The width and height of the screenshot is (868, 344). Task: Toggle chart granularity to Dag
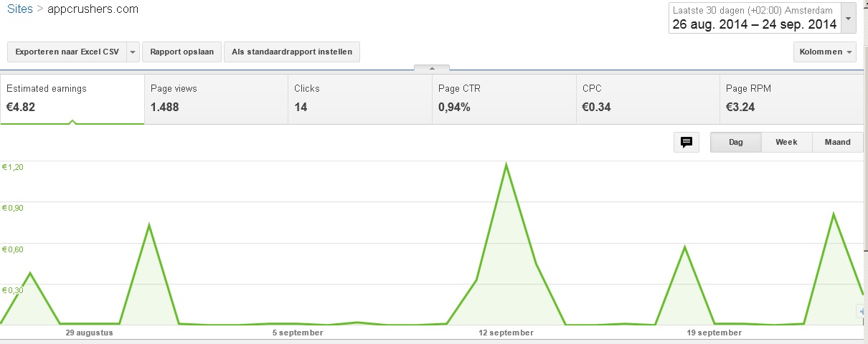click(735, 142)
